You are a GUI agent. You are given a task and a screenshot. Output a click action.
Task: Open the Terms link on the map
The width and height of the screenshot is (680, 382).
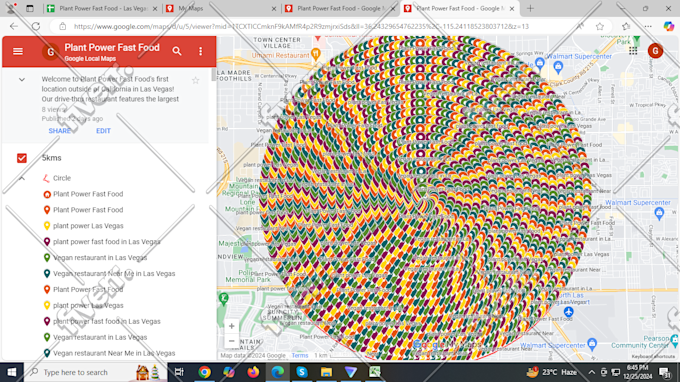(300, 356)
